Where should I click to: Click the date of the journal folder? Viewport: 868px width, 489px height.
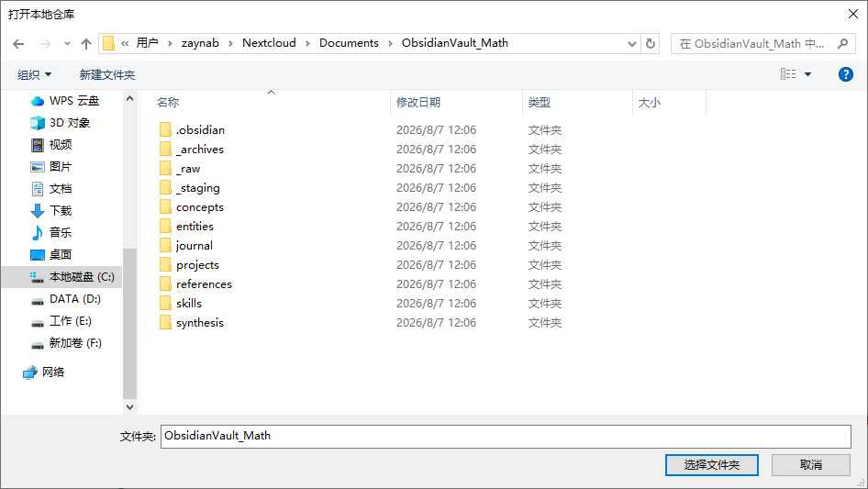(x=436, y=245)
